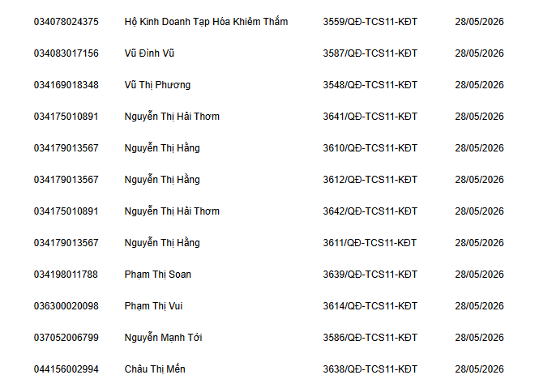This screenshot has width=539, height=392.
Task: Click decision 3587/QĐ-TCS11-KĐT
Action: [x=370, y=53]
